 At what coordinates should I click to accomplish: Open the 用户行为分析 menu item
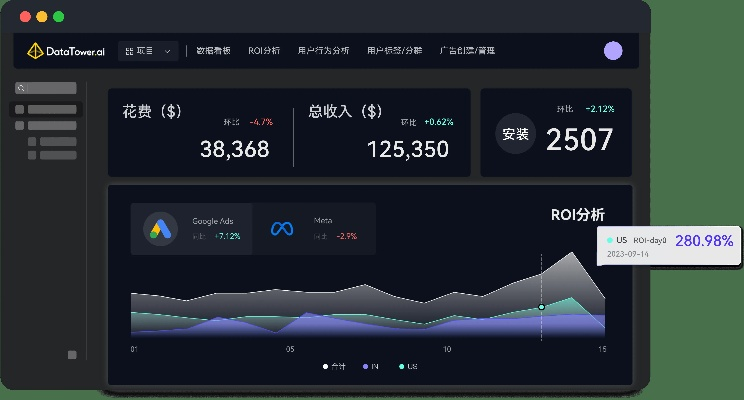(x=325, y=50)
